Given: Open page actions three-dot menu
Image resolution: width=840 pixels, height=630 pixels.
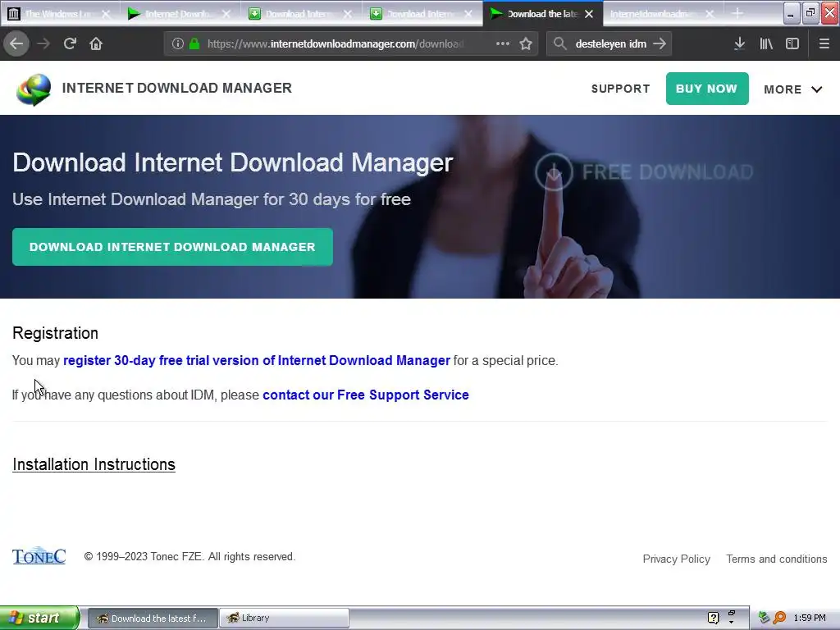Looking at the screenshot, I should point(503,44).
